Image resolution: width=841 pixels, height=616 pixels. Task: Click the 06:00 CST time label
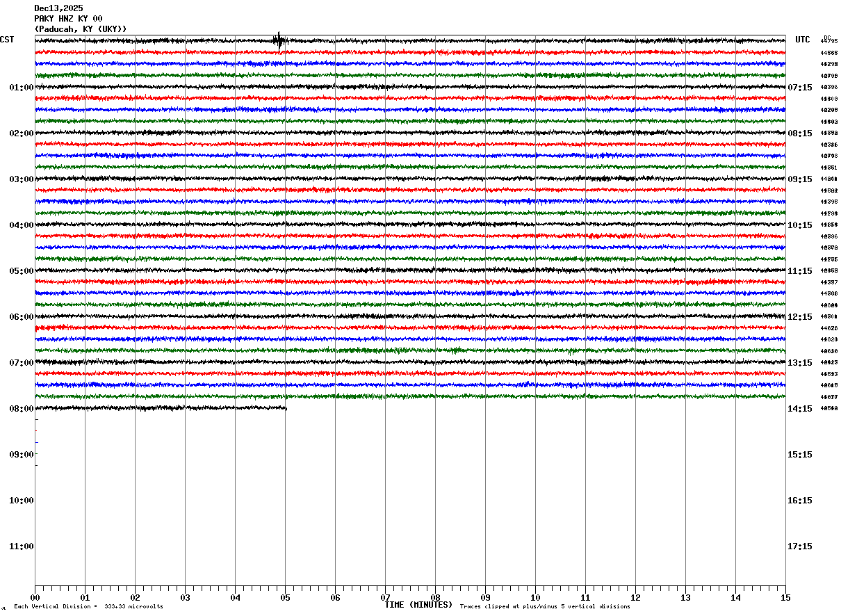click(x=21, y=317)
